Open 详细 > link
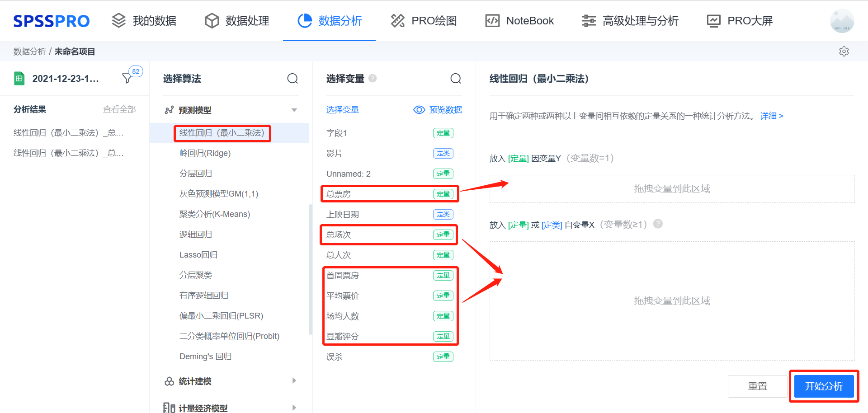This screenshot has width=868, height=413. (x=772, y=116)
